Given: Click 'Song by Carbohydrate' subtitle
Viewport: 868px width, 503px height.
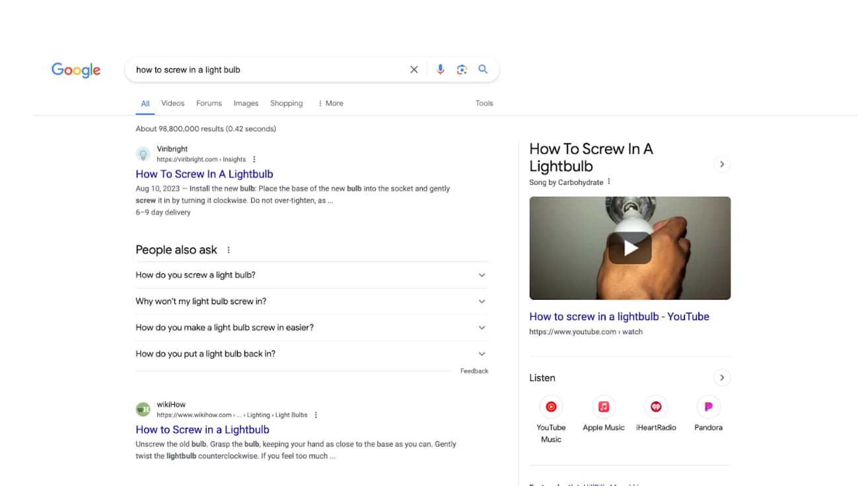Looking at the screenshot, I should [x=566, y=182].
